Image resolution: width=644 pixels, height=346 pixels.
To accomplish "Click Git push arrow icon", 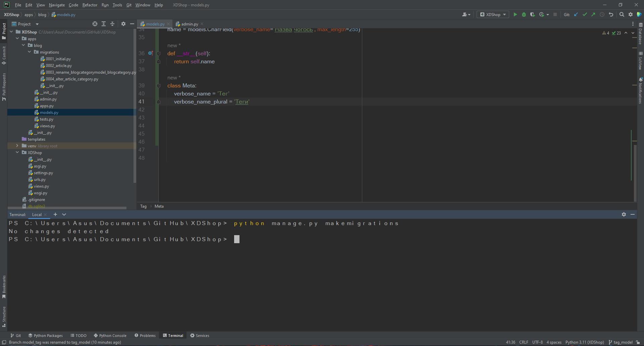I will tap(593, 15).
